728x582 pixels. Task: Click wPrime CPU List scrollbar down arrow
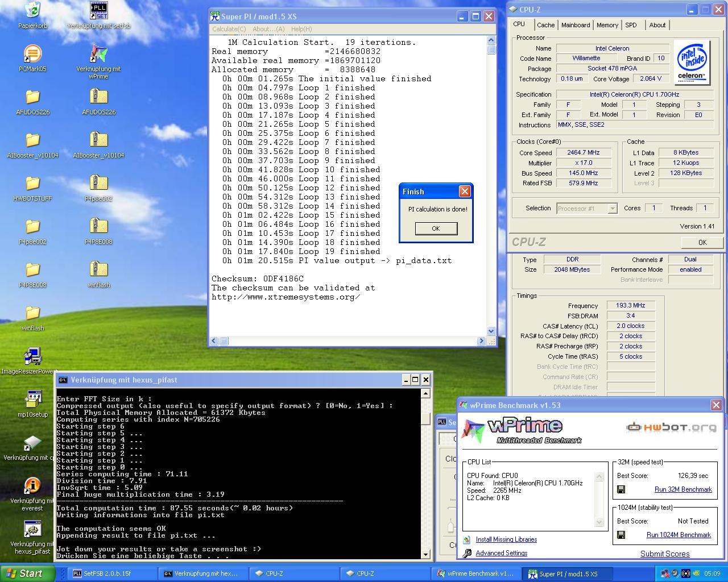[x=599, y=522]
